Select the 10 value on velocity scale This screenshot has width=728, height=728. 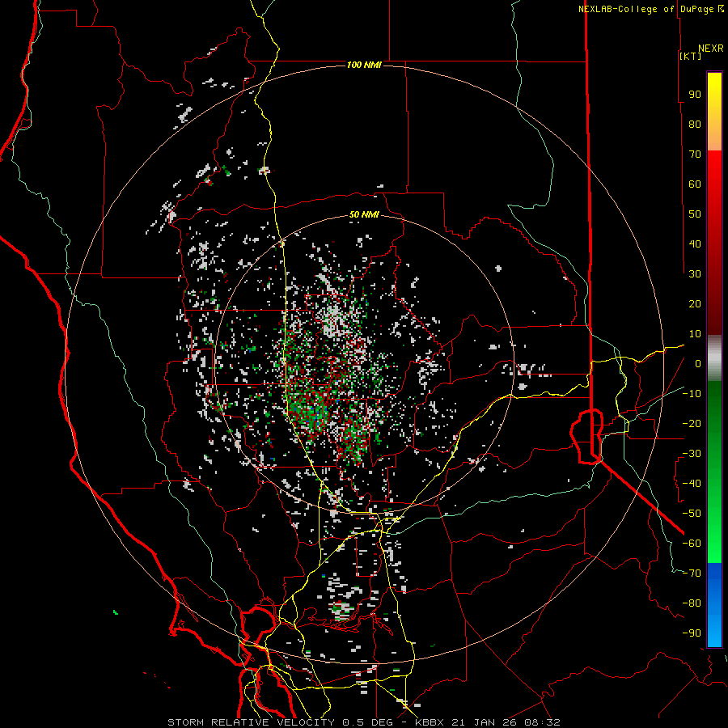click(x=695, y=334)
